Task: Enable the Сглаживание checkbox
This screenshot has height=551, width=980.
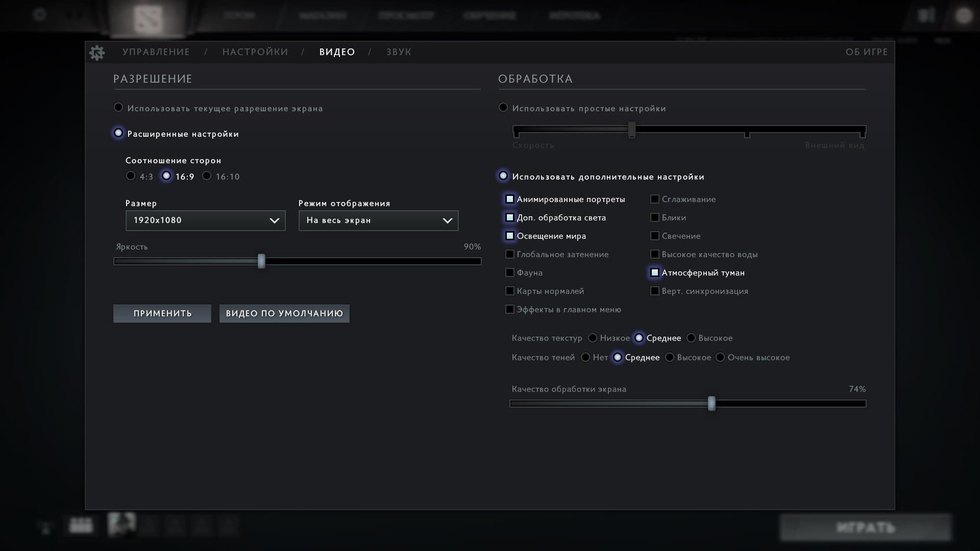Action: (x=655, y=199)
